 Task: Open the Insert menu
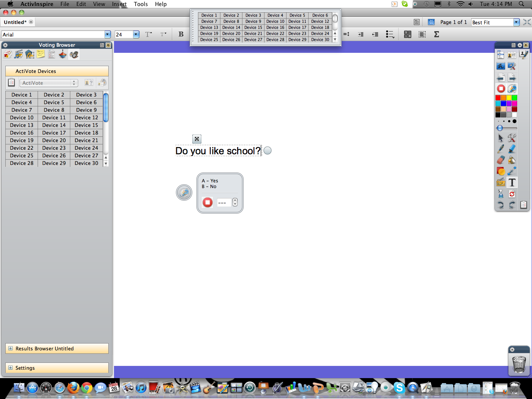pos(119,4)
